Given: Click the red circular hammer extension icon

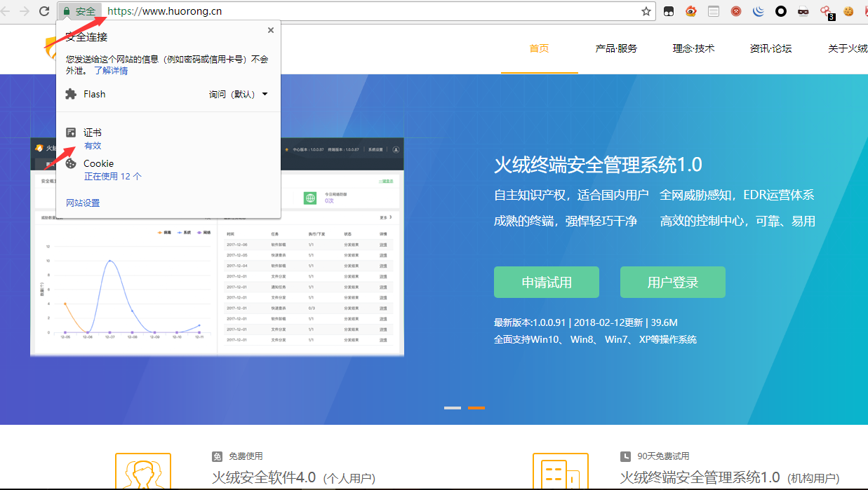Looking at the screenshot, I should (735, 11).
